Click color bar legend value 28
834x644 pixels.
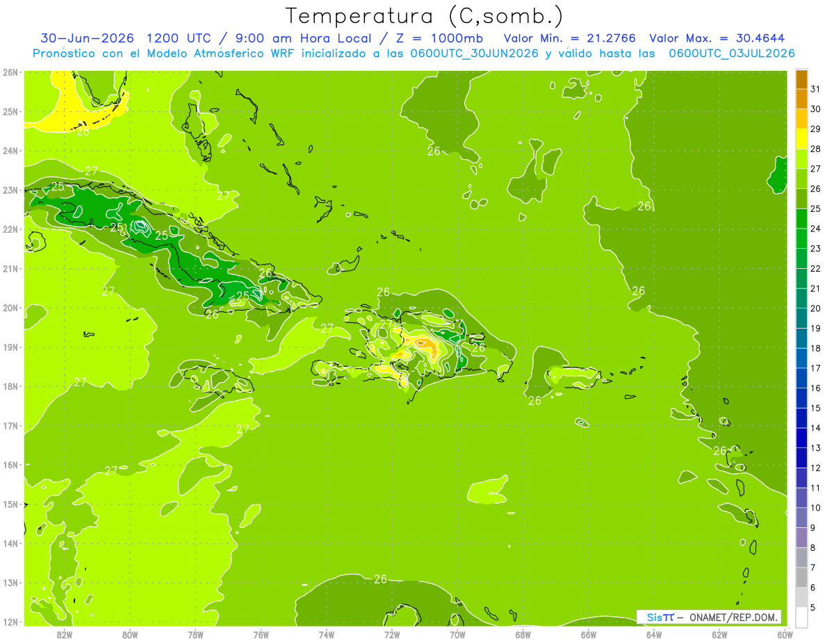point(815,149)
